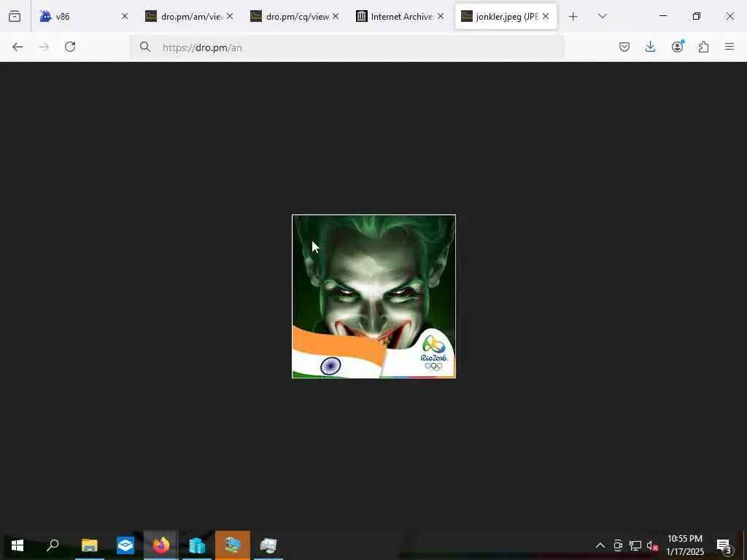Screen dimensions: 747x560
Task: Open the Windows Start menu
Action: 18,545
